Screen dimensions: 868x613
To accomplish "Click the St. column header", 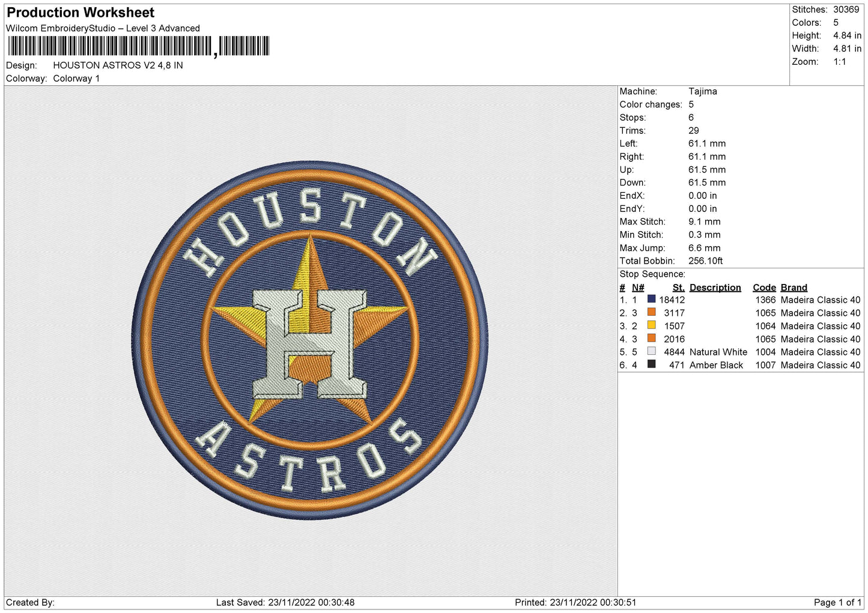I will [679, 288].
